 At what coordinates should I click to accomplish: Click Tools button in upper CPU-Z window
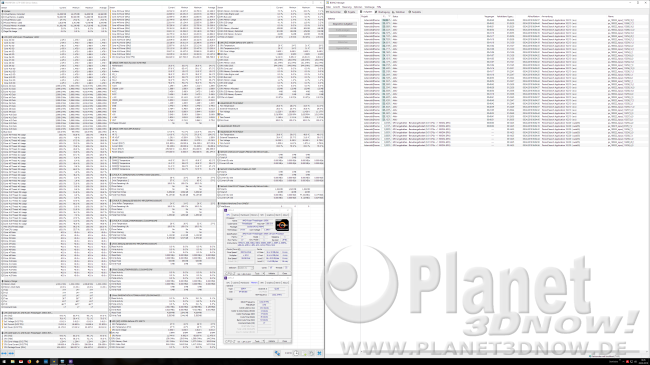click(258, 273)
